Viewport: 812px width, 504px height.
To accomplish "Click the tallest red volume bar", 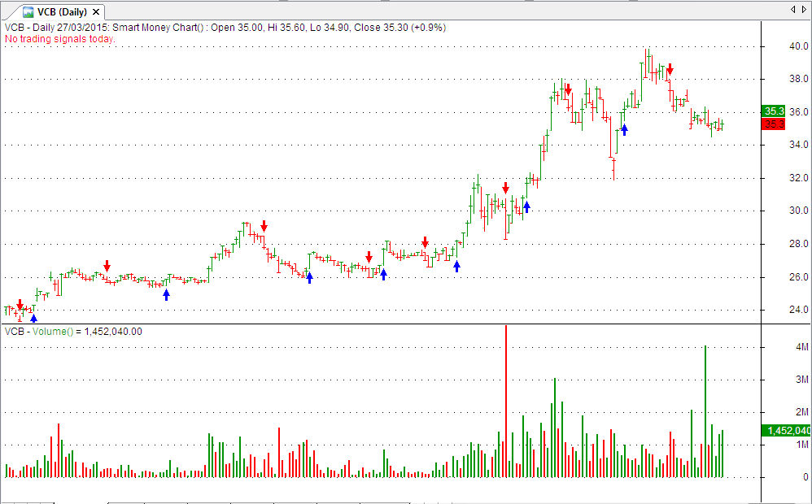I will coord(506,401).
